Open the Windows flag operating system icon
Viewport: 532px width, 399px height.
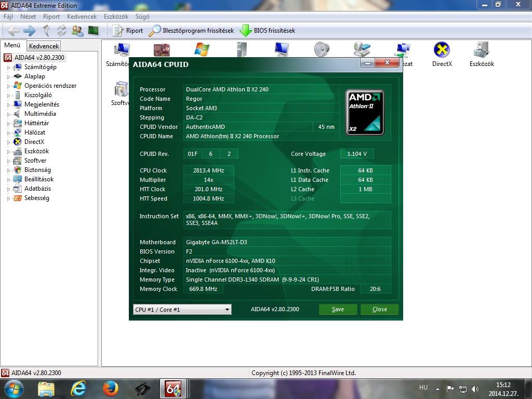(x=202, y=49)
